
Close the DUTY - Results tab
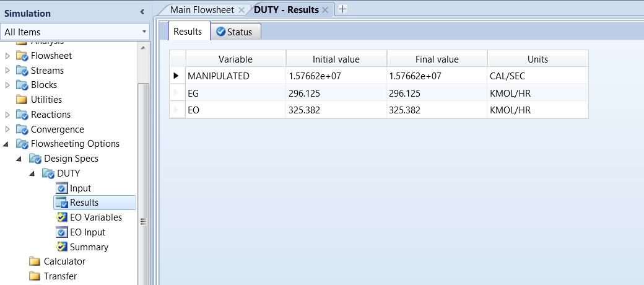point(325,10)
